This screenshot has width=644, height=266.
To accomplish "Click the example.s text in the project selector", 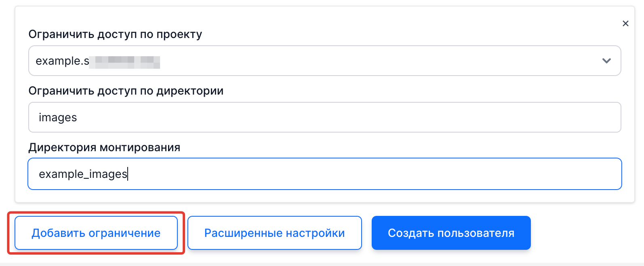I will [x=62, y=61].
